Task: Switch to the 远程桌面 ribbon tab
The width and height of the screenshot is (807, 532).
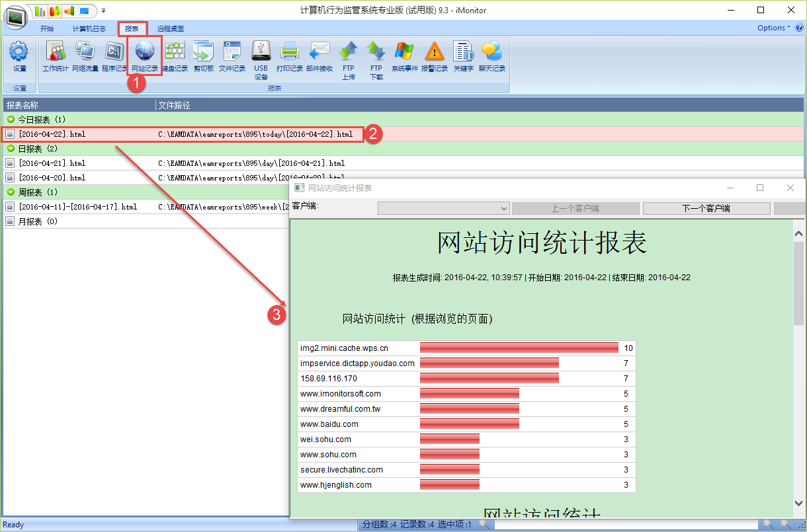Action: coord(170,29)
